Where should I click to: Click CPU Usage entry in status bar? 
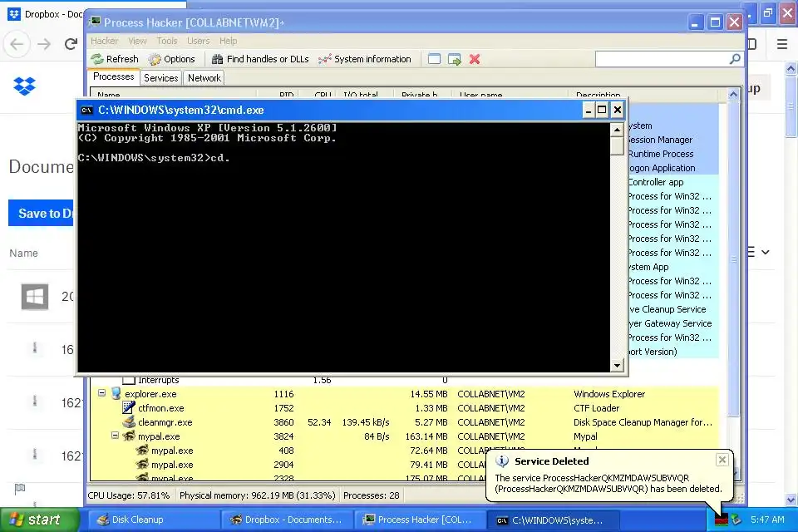pyautogui.click(x=129, y=495)
